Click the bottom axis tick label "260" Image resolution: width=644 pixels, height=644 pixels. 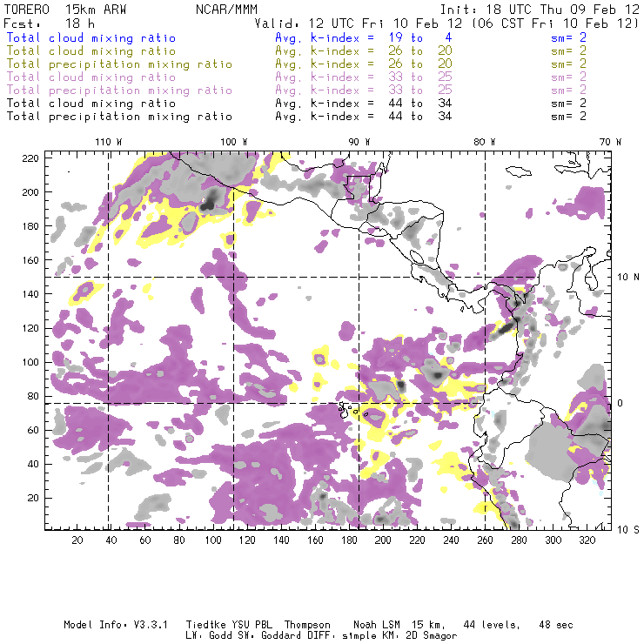(x=485, y=540)
